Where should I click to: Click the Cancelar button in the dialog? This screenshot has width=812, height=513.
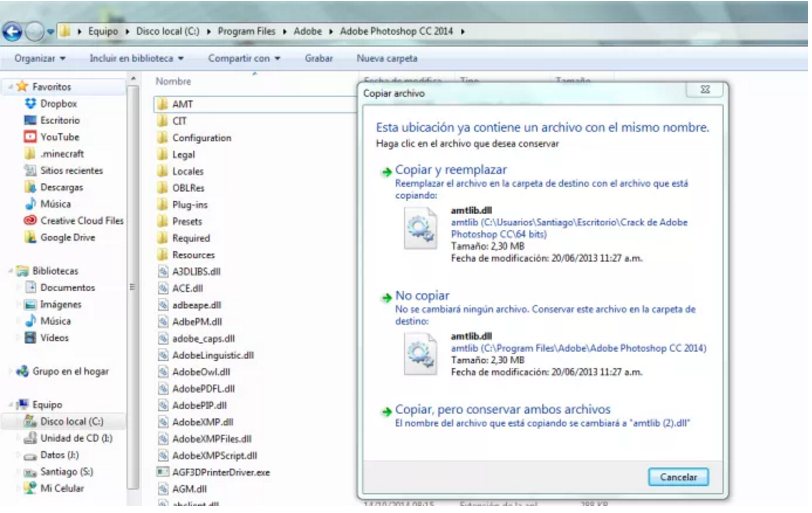[678, 477]
